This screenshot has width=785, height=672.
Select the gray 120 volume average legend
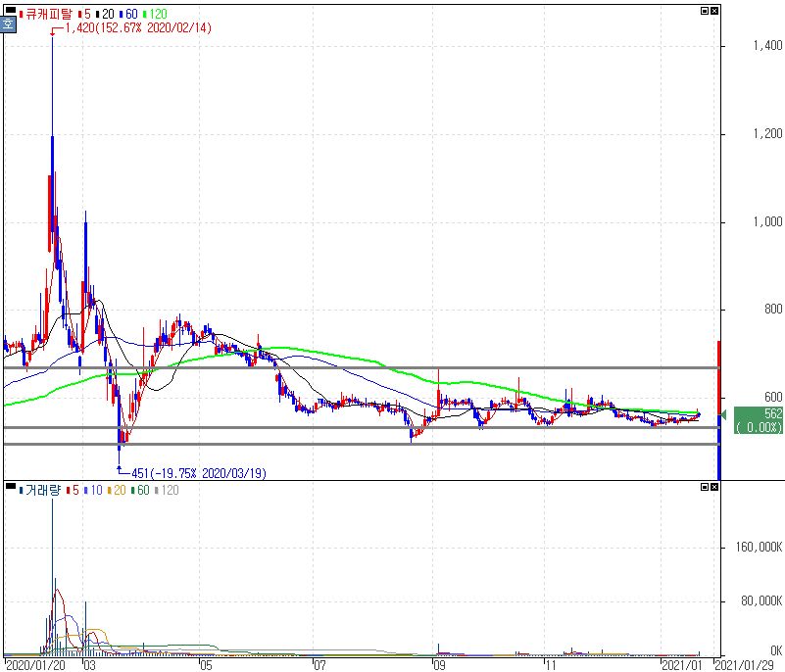pyautogui.click(x=167, y=490)
